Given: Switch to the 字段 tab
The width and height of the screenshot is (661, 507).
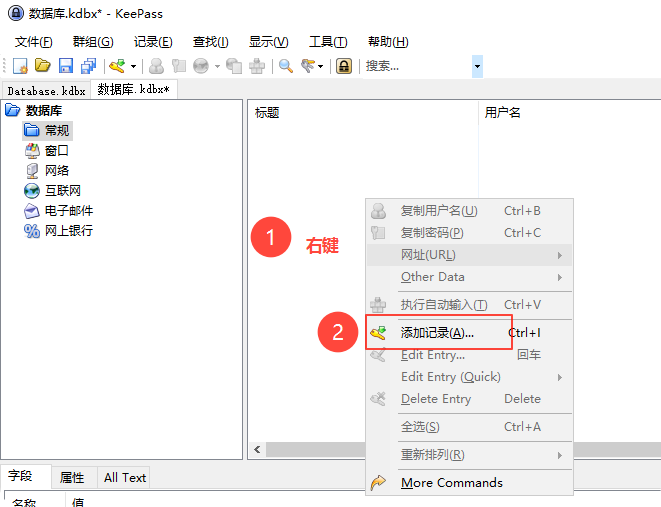Looking at the screenshot, I should point(26,477).
